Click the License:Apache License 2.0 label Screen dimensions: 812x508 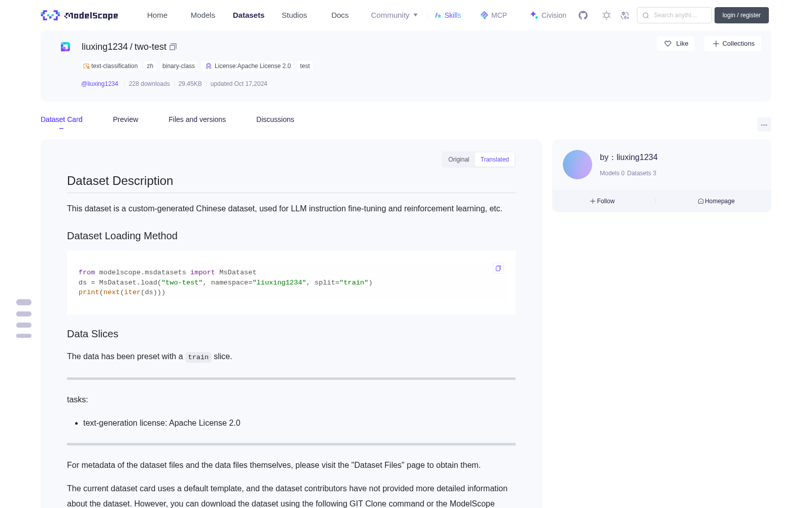tap(253, 66)
